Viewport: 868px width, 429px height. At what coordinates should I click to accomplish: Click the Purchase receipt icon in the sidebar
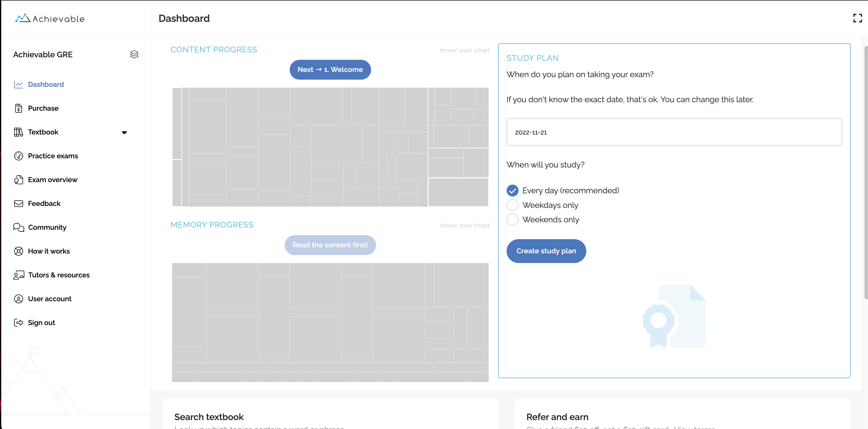tap(19, 108)
